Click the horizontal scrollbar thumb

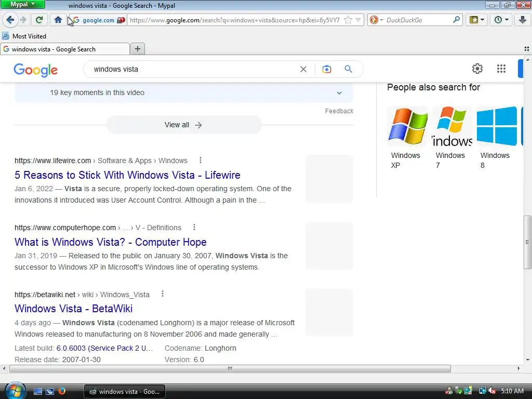[x=230, y=368]
